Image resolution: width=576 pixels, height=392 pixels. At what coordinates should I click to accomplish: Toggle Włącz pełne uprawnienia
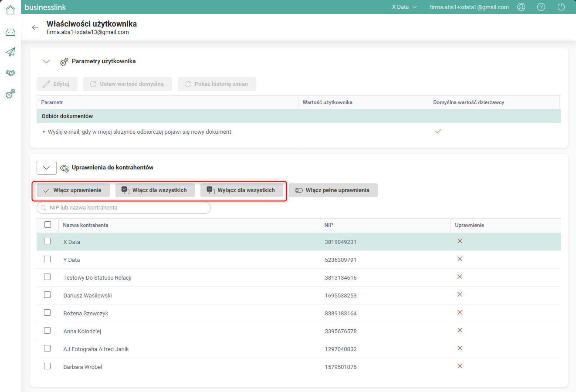[x=333, y=190]
